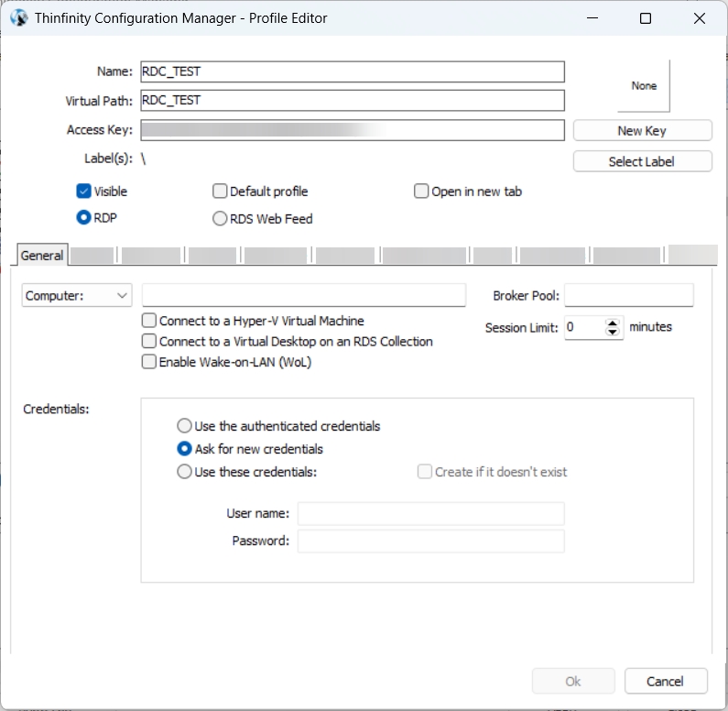Click the Thinfinity app icon in title bar
Viewport: 728px width, 711px height.
tap(18, 18)
